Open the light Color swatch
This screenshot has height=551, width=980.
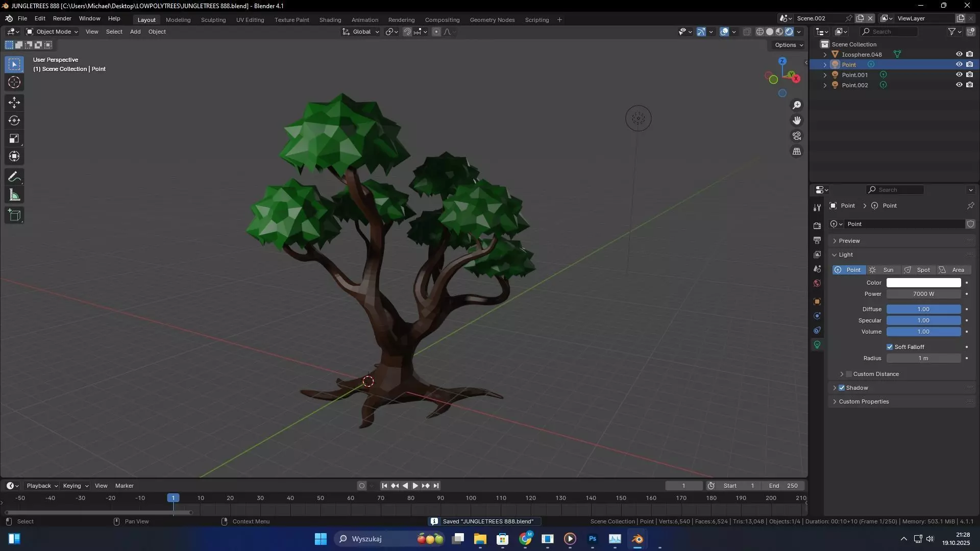923,283
